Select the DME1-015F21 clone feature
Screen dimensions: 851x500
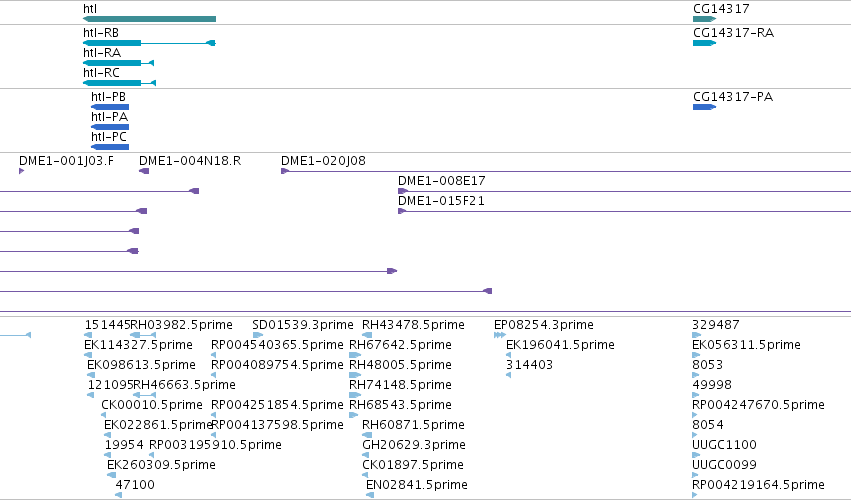tap(624, 211)
